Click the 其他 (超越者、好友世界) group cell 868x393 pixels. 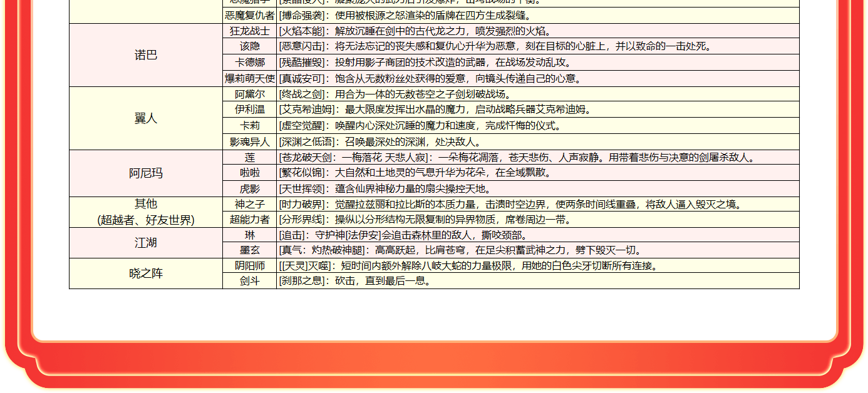point(146,212)
